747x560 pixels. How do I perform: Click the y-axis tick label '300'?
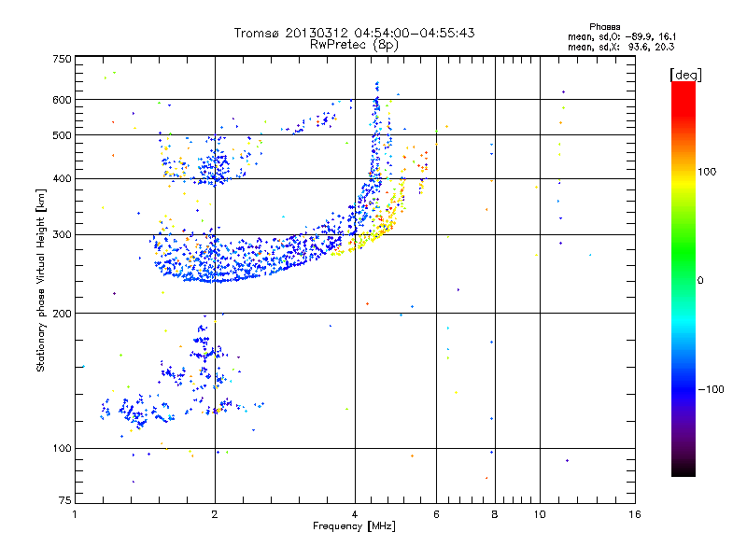pyautogui.click(x=62, y=234)
